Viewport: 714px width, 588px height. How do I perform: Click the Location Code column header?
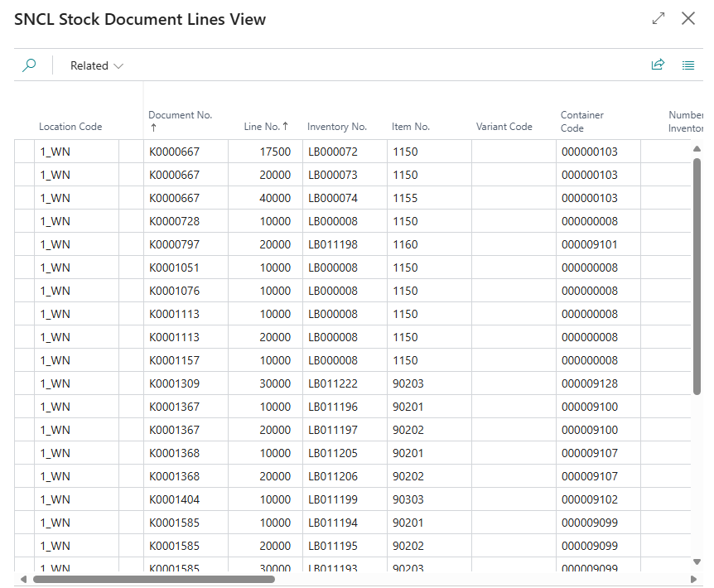point(70,127)
